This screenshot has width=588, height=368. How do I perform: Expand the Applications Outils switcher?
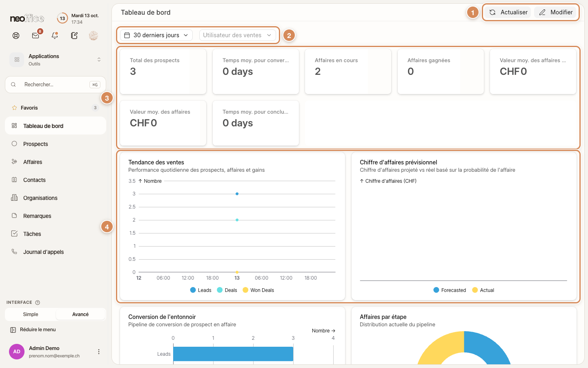pyautogui.click(x=56, y=60)
